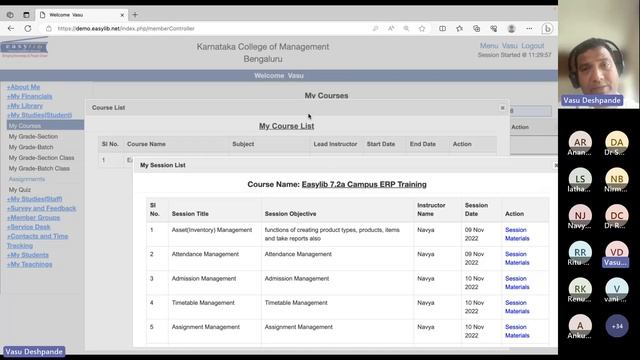This screenshot has height=360, width=640.
Task: Select My Courses menu item
Action: tap(45, 126)
